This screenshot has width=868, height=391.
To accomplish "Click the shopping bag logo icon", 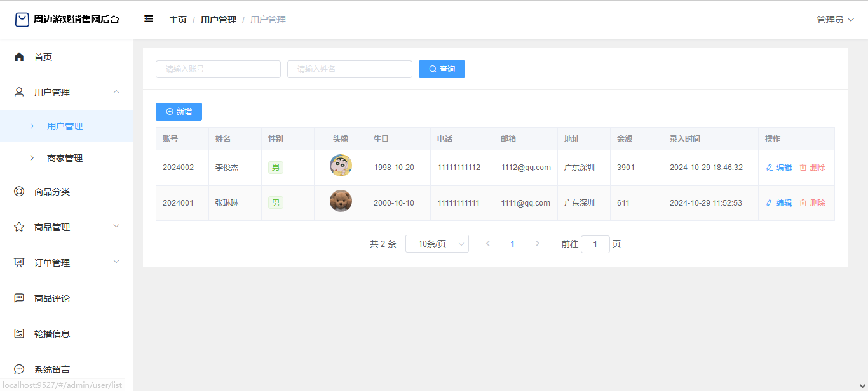I will pos(22,20).
